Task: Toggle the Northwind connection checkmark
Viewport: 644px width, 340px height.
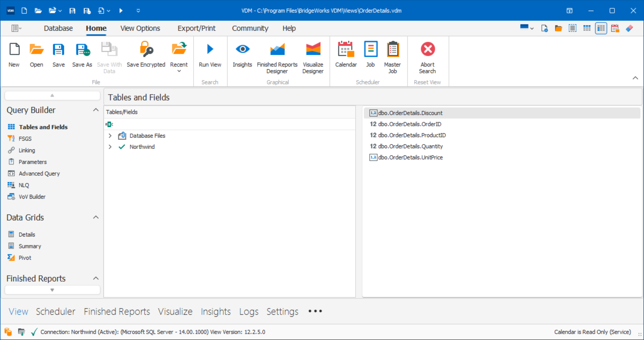Action: [x=121, y=147]
